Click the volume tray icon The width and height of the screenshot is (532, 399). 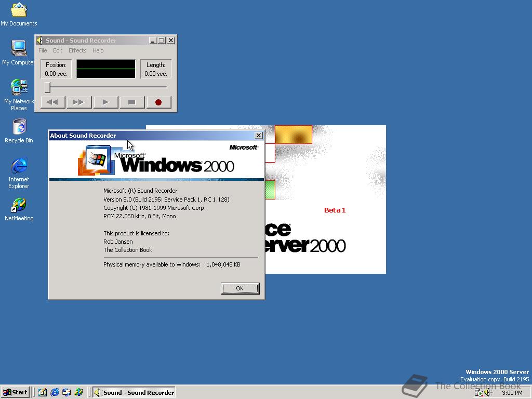tap(488, 393)
